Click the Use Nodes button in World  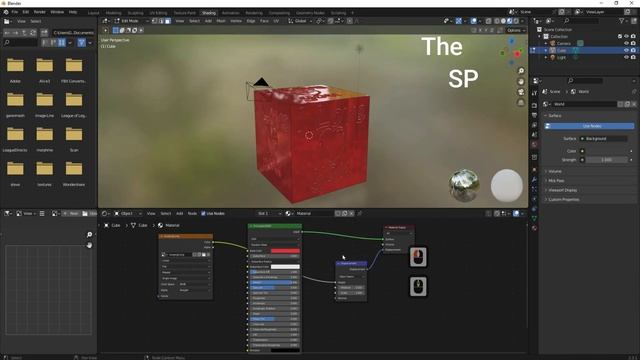click(589, 126)
